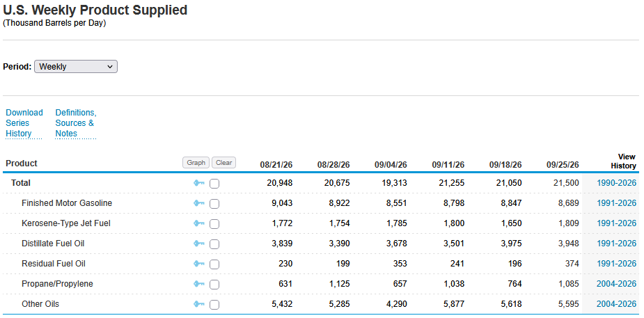This screenshot has width=644, height=318.
Task: Click the key icon for Finished Motor Gasoline
Action: click(x=199, y=203)
